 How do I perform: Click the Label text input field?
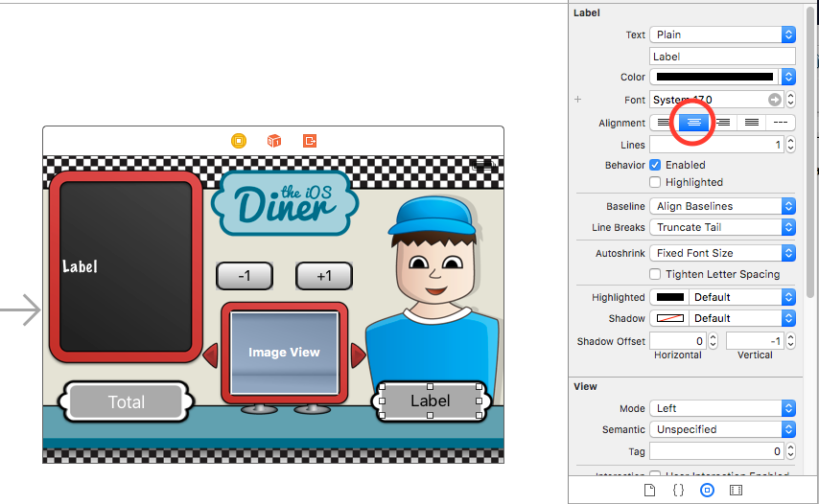[723, 57]
